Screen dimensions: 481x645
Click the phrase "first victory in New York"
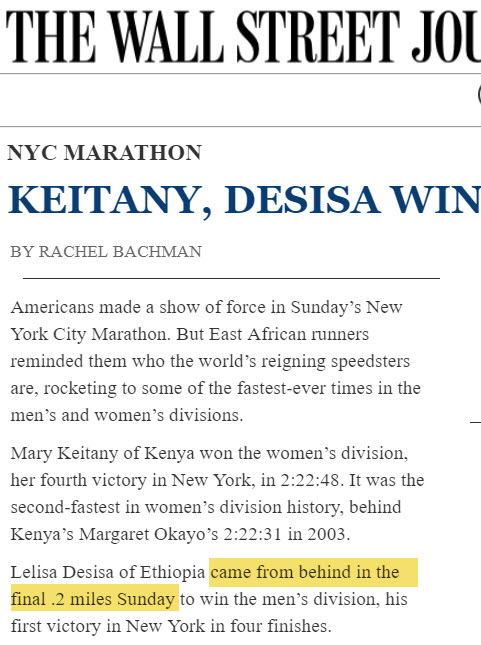point(108,626)
